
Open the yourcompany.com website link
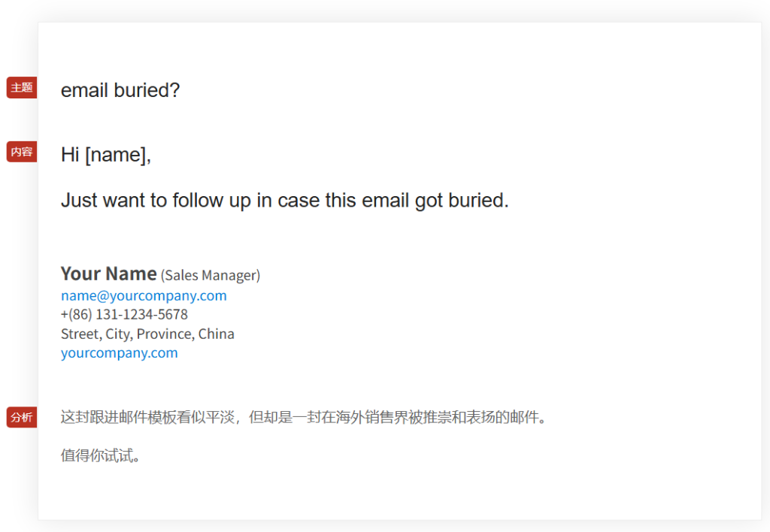click(120, 353)
